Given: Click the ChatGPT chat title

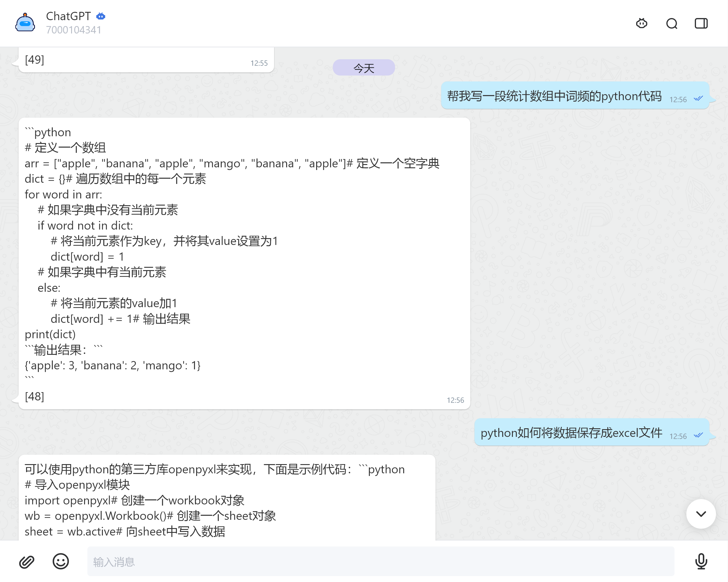Looking at the screenshot, I should (x=68, y=16).
